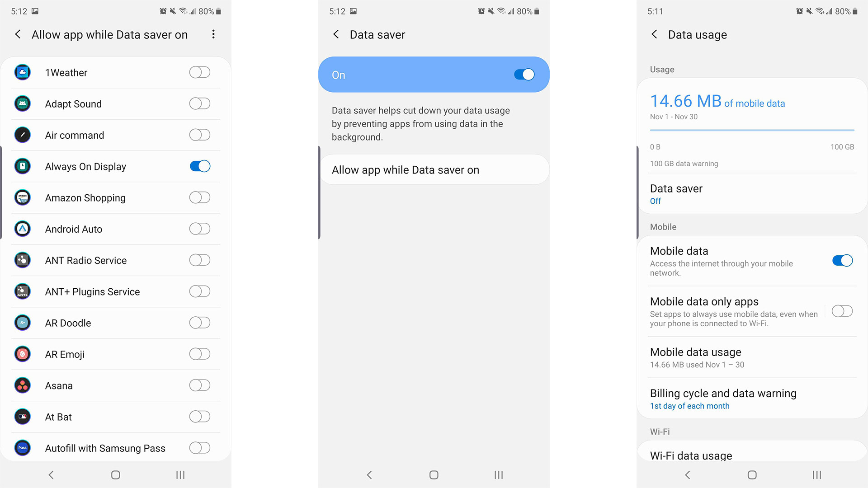The width and height of the screenshot is (868, 488).
Task: Tap the Amazon Shopping app icon
Action: [23, 197]
